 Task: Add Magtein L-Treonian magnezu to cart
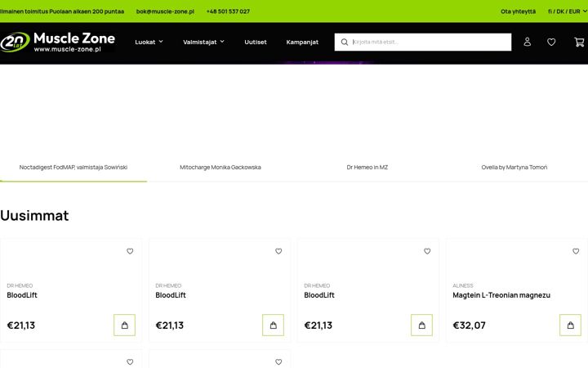point(570,325)
